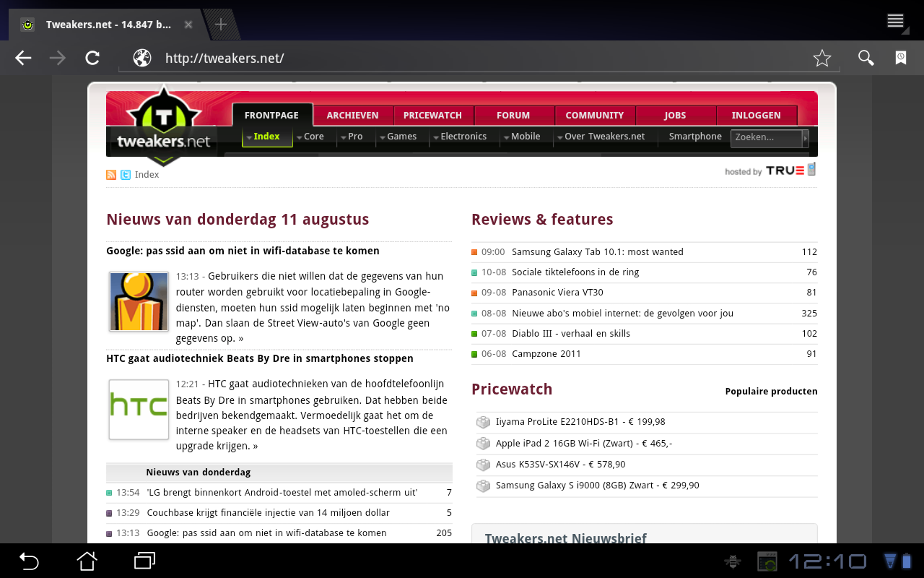Open the ARCHIEVEN tab

(x=352, y=115)
